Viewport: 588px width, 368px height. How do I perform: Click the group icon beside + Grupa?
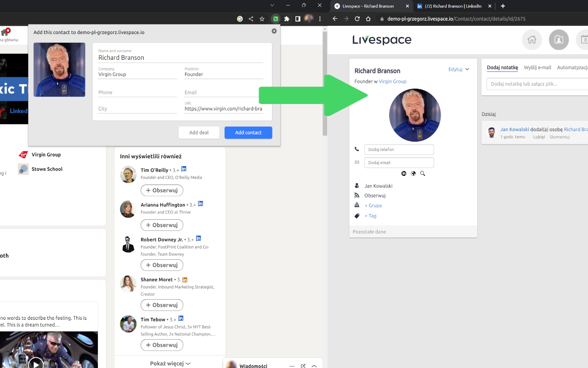357,205
